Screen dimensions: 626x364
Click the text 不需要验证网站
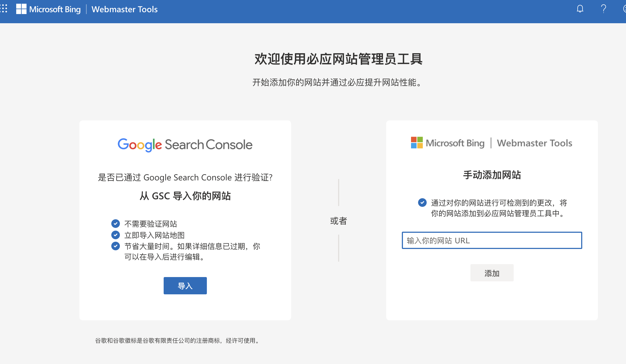(x=151, y=224)
